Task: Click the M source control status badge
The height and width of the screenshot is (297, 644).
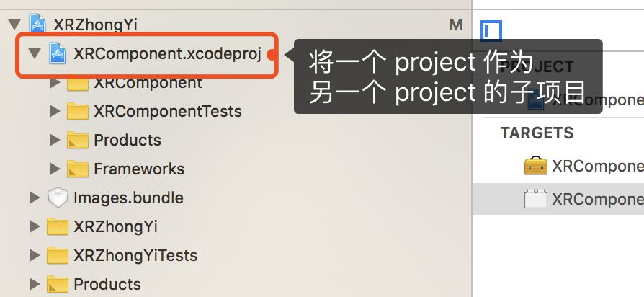Action: click(x=456, y=25)
